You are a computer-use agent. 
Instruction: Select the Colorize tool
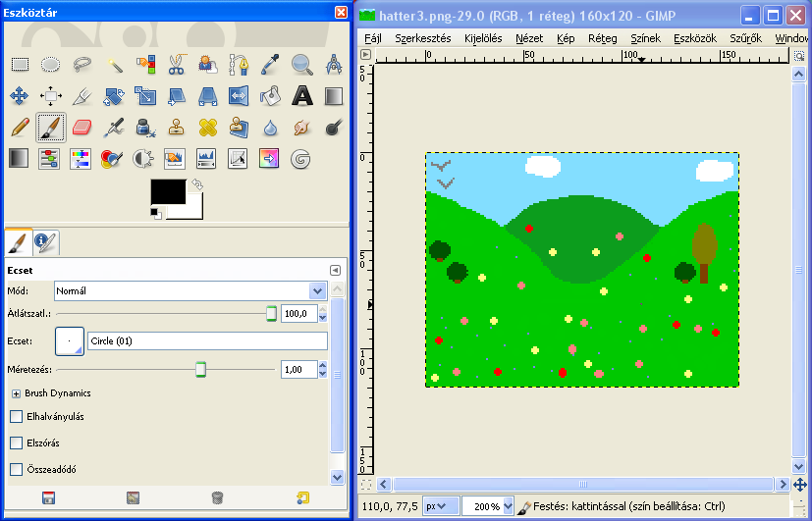[x=112, y=159]
